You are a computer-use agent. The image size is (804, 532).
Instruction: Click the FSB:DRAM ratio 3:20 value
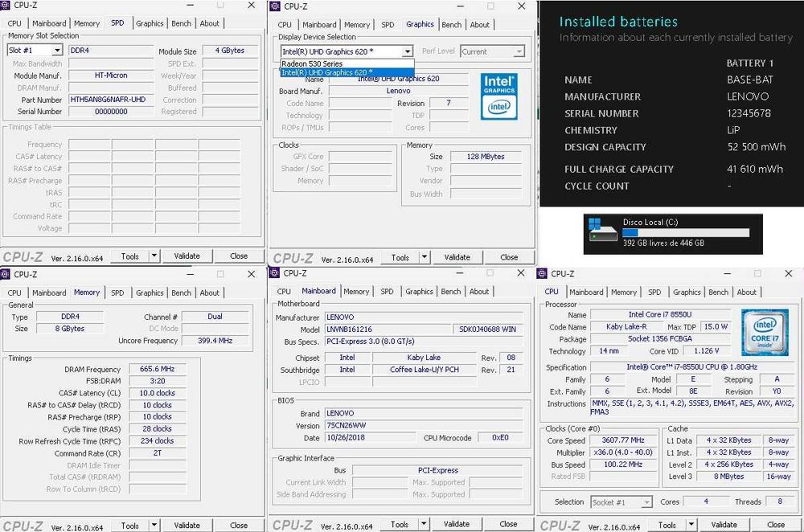click(x=158, y=381)
